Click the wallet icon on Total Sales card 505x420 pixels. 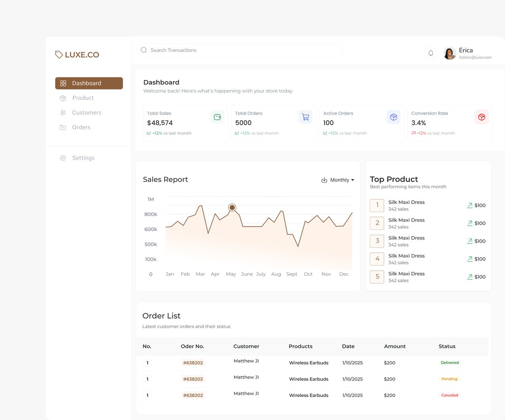point(217,117)
